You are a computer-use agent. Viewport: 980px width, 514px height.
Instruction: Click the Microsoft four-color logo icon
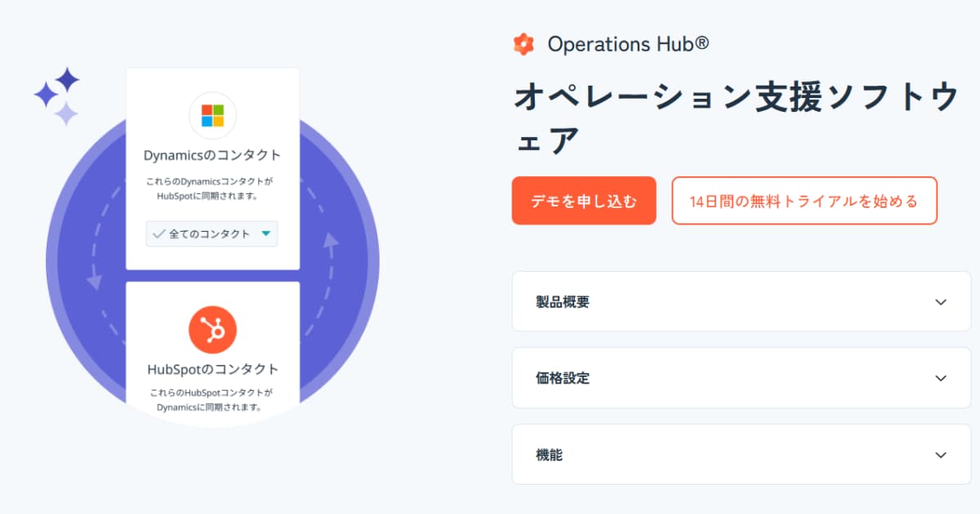pyautogui.click(x=212, y=116)
